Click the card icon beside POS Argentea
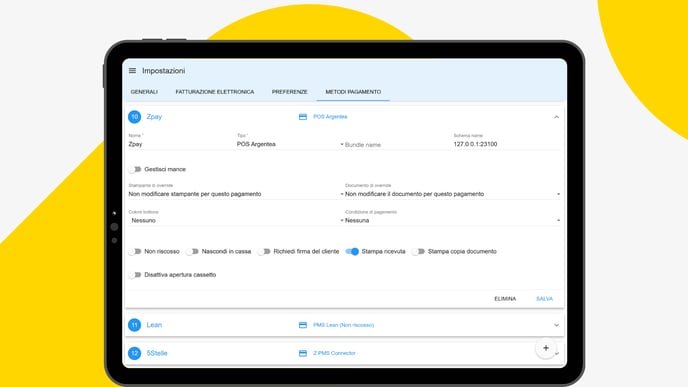This screenshot has width=688, height=387. pos(303,117)
